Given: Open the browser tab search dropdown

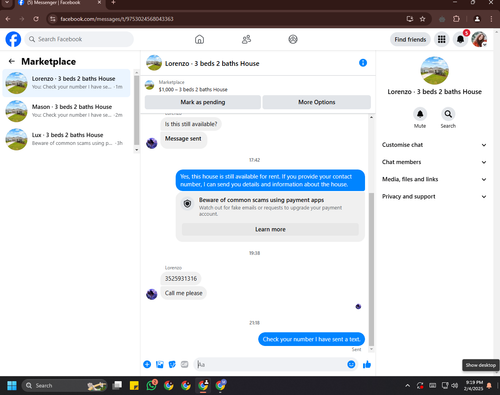Looking at the screenshot, I should coord(7,3).
